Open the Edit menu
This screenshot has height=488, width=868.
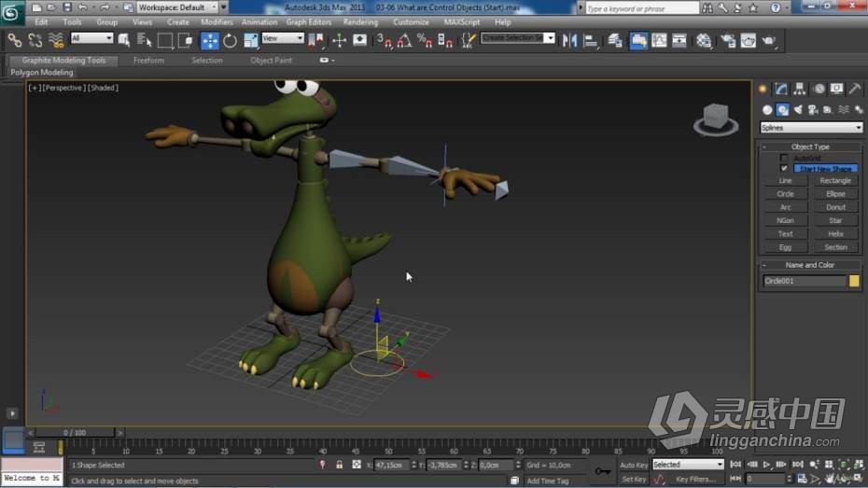41,22
